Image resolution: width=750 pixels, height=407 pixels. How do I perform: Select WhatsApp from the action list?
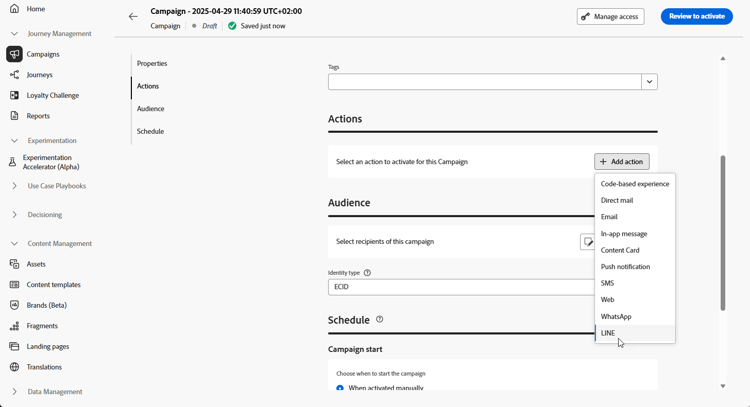click(616, 316)
